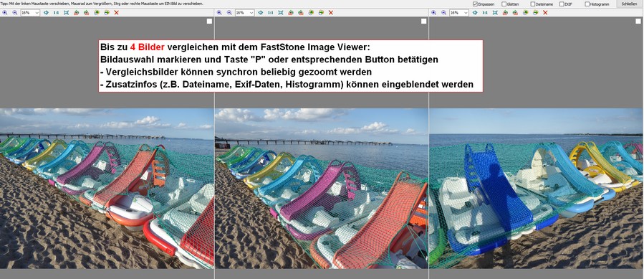Screen dimensions: 644x279
Task: Expand the zoom level combo box in right pane
Action: click(458, 13)
